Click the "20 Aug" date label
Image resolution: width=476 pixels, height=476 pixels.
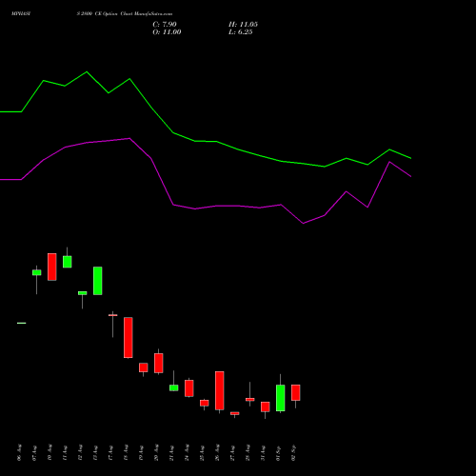click(x=156, y=453)
